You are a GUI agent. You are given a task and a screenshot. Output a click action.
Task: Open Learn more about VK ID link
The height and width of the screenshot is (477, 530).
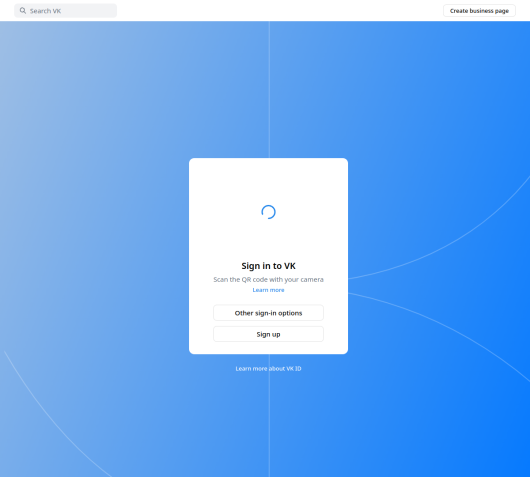point(268,368)
